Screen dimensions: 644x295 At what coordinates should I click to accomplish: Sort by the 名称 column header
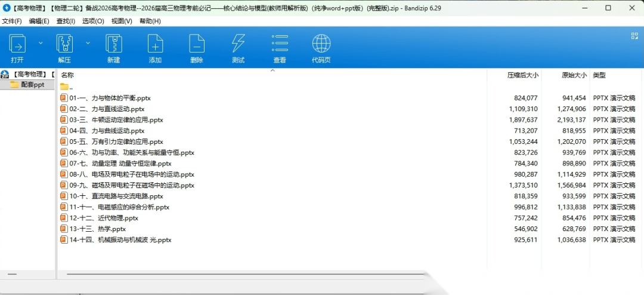click(67, 75)
